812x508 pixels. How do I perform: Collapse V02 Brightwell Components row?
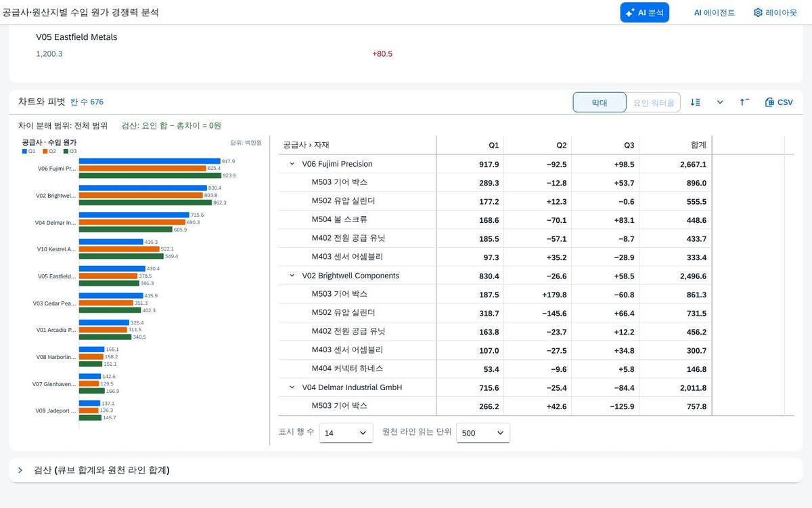coord(292,276)
